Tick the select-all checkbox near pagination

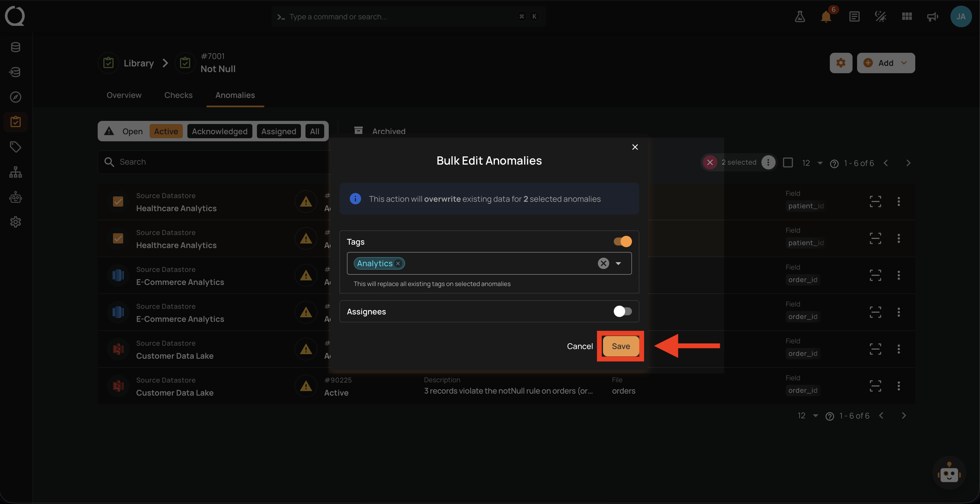click(x=788, y=162)
